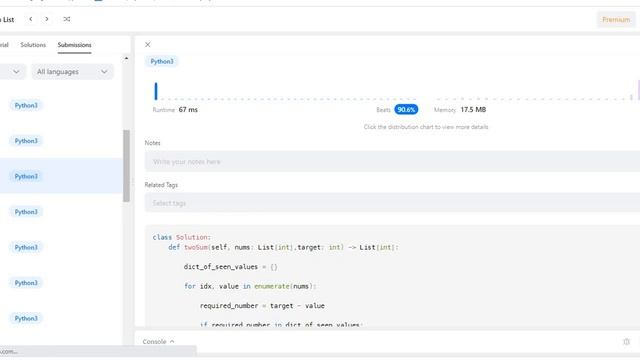Image resolution: width=640 pixels, height=360 pixels.
Task: Switch to the Solutions tab
Action: tap(33, 45)
